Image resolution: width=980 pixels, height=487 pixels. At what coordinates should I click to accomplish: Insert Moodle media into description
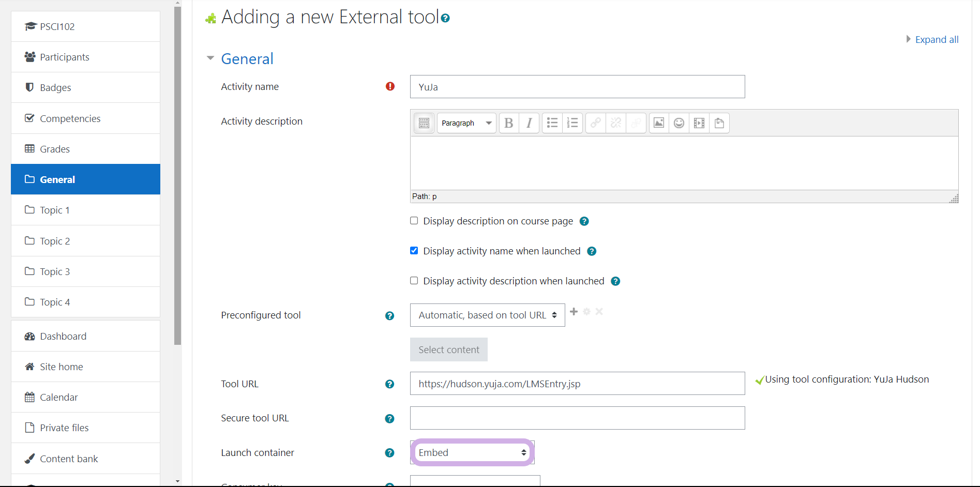point(699,123)
